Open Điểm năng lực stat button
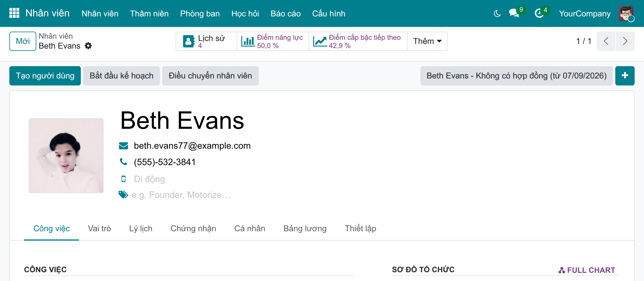 [x=273, y=41]
